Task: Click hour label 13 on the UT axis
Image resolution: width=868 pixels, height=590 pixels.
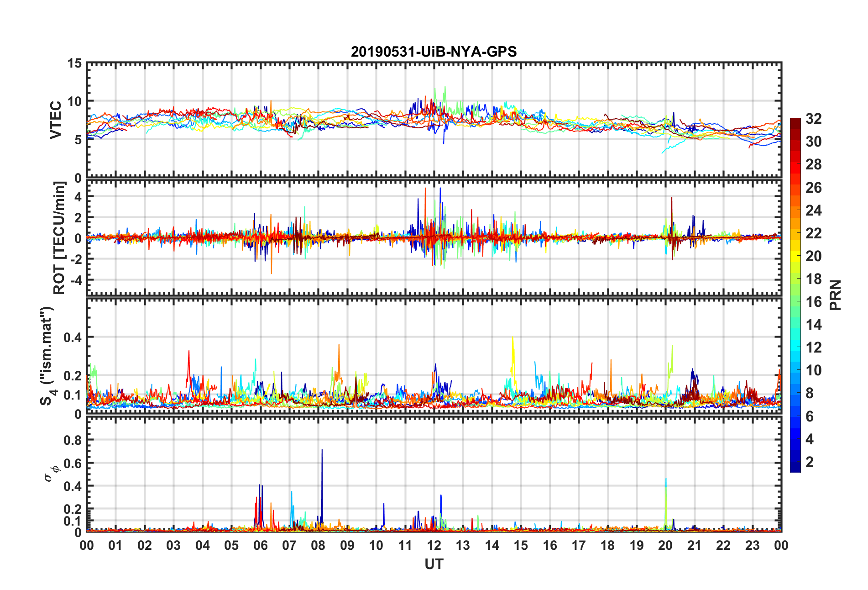Action: 463,545
